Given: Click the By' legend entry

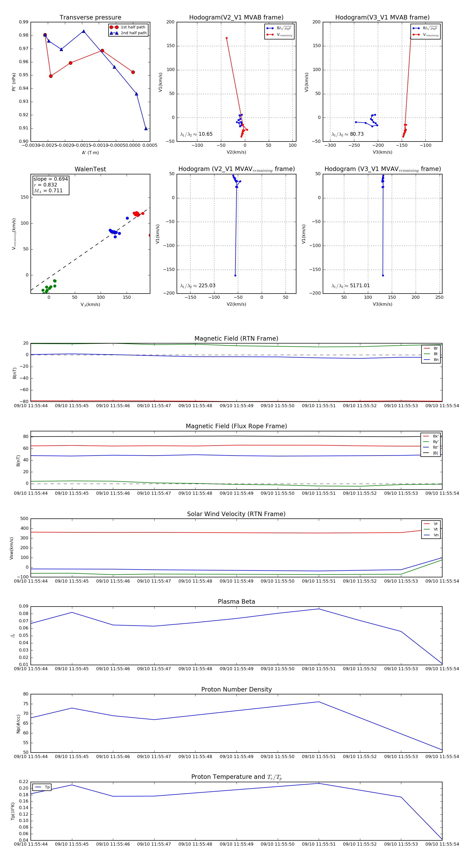Looking at the screenshot, I should (431, 442).
